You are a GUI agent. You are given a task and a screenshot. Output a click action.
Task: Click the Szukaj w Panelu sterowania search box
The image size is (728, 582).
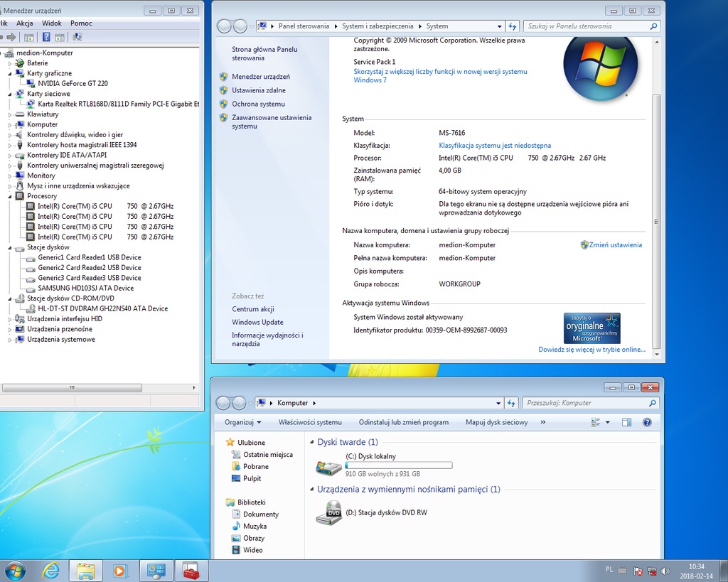click(x=591, y=26)
